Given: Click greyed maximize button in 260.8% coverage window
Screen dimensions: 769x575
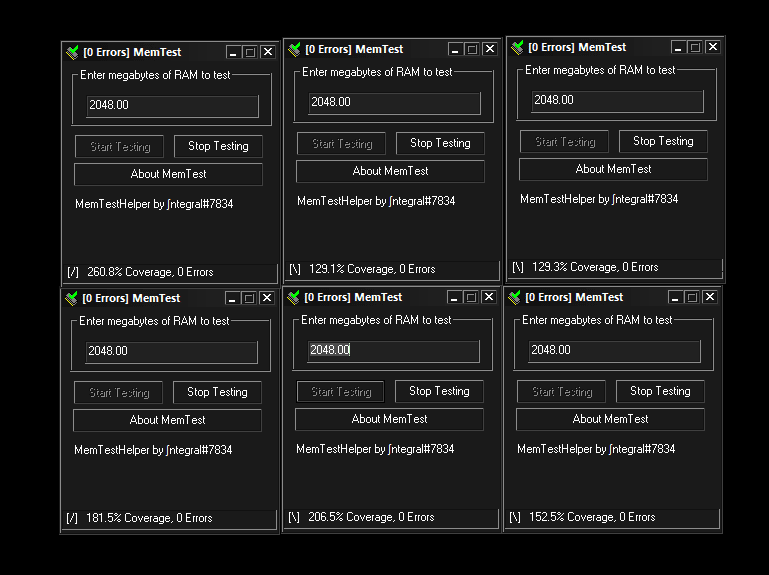Looking at the screenshot, I should pos(250,52).
